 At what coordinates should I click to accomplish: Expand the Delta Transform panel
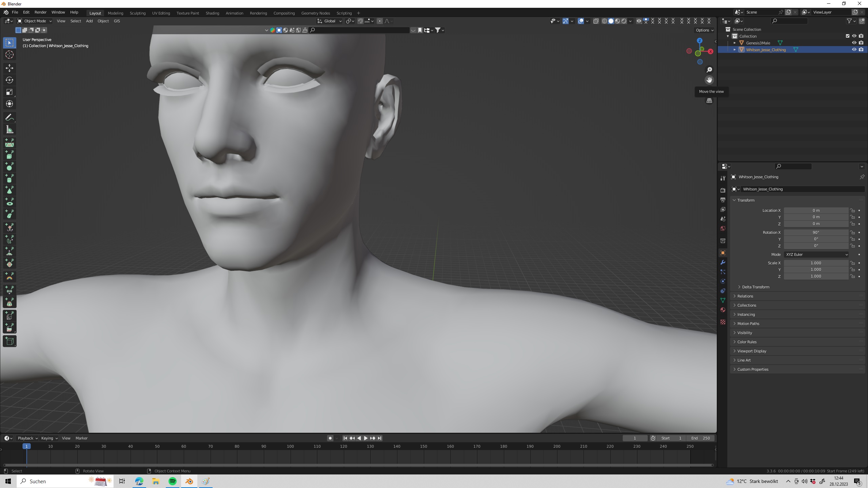tap(755, 287)
